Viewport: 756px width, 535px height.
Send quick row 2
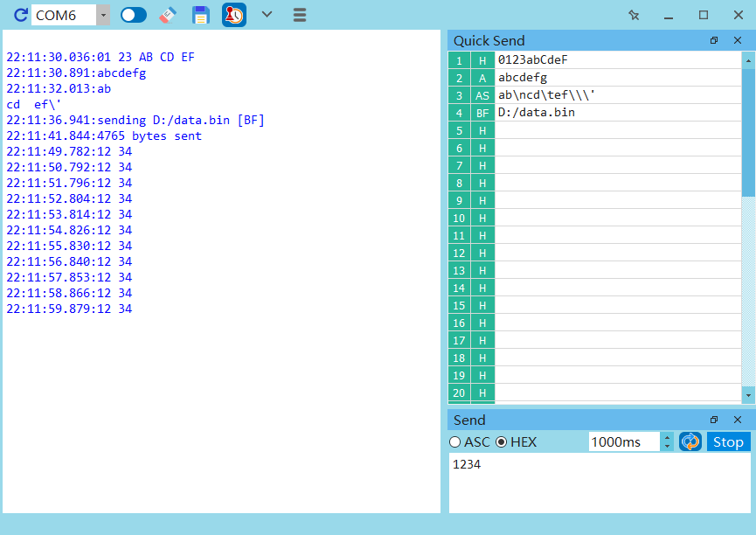point(459,78)
